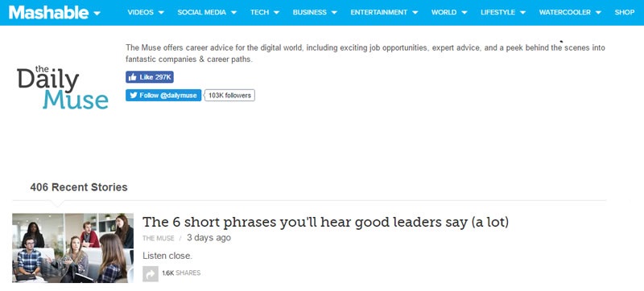The height and width of the screenshot is (291, 644).
Task: Open the World menu
Action: 449,12
